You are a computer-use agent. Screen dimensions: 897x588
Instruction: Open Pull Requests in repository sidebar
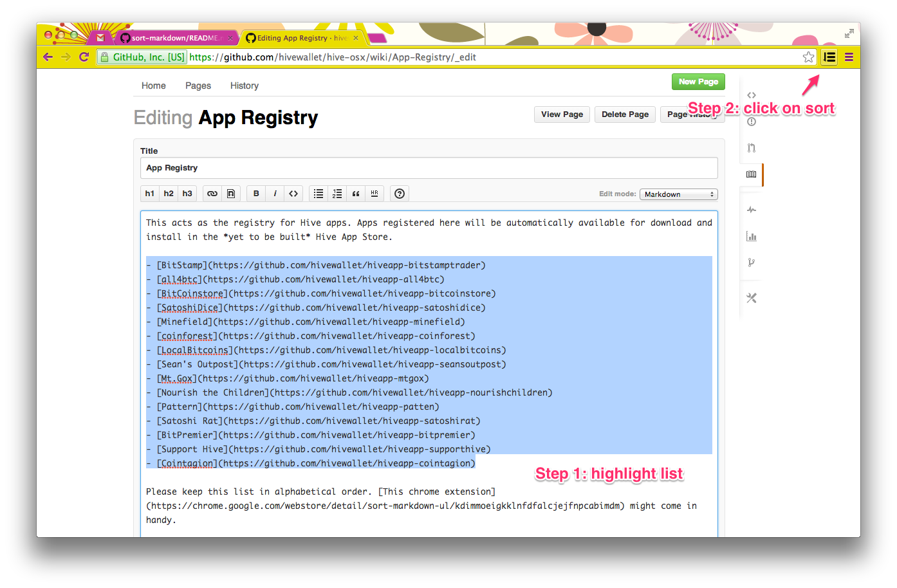[x=751, y=148]
